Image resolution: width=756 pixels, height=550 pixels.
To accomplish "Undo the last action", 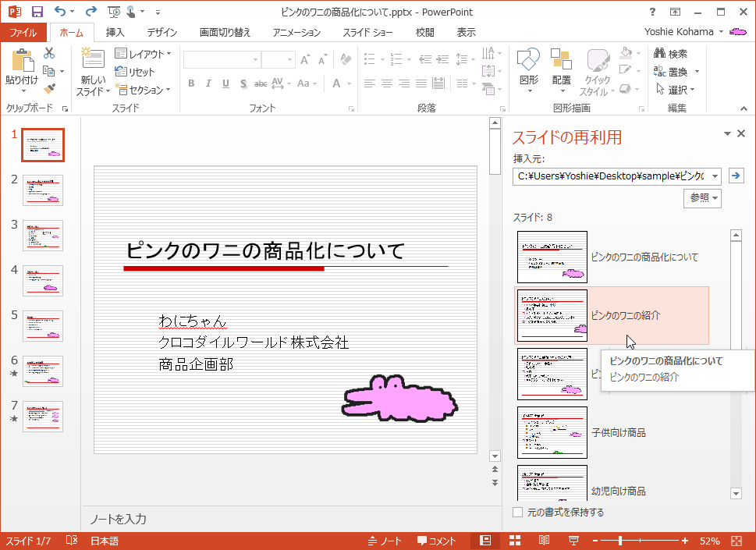I will tap(60, 11).
